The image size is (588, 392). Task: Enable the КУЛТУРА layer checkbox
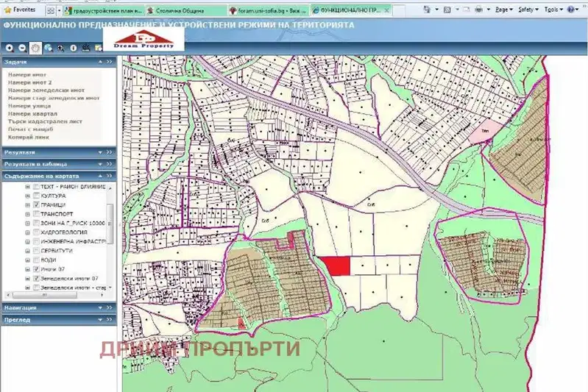point(36,195)
